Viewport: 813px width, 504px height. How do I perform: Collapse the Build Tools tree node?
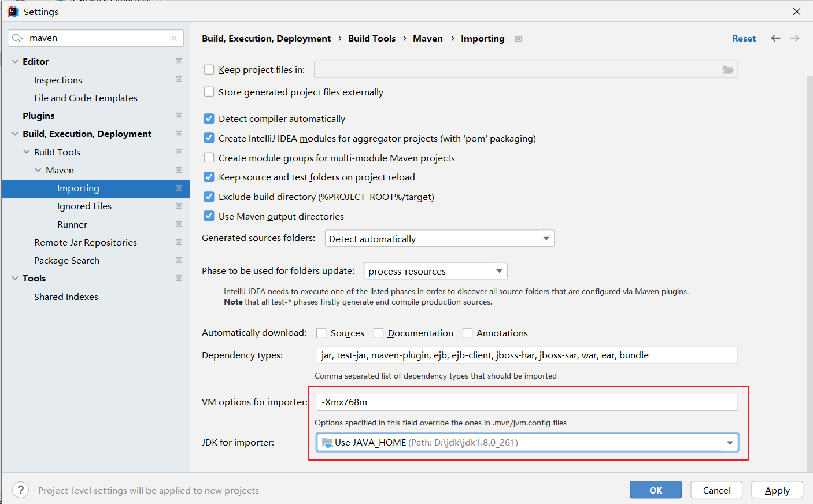(27, 152)
